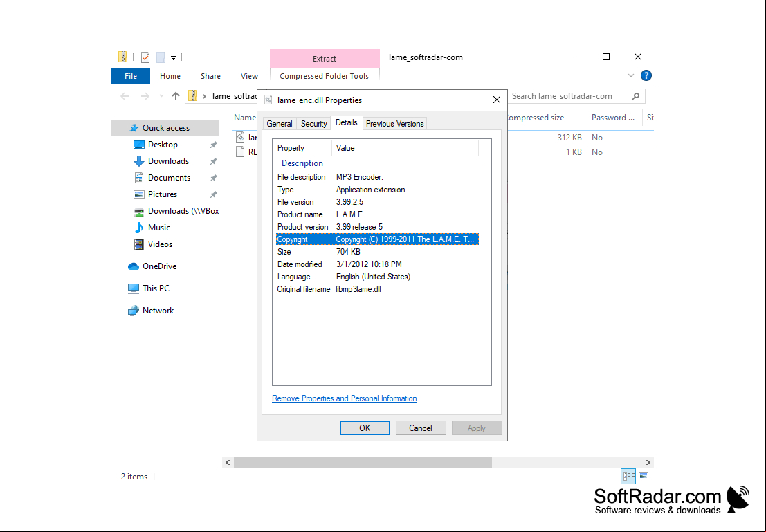Select Quick access in the navigation pane
Screen dimensions: 766x532
click(x=165, y=128)
